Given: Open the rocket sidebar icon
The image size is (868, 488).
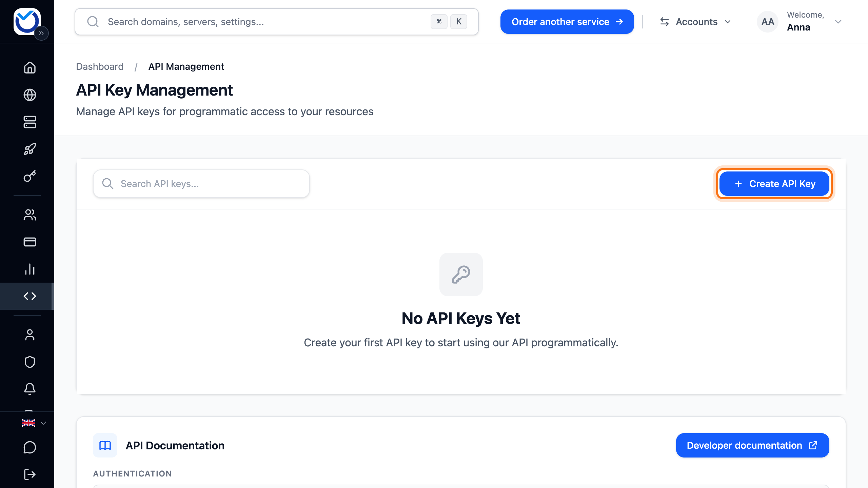Looking at the screenshot, I should (30, 149).
